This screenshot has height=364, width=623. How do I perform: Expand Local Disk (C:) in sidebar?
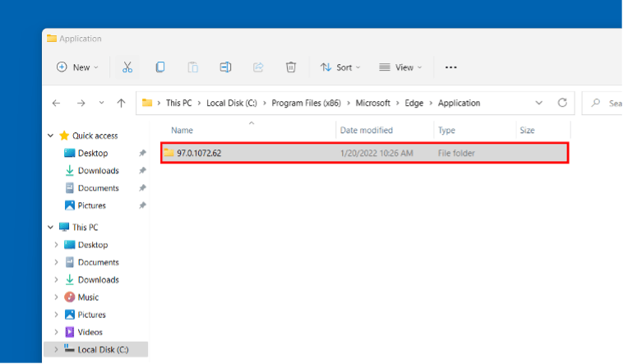(x=56, y=350)
